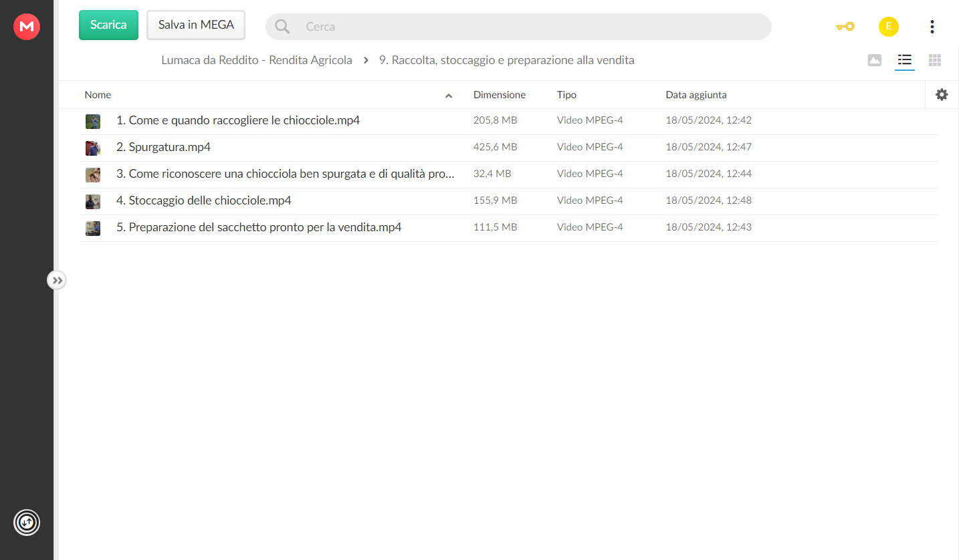Select thumbnail of 2. Spurgatura.mp4

(93, 148)
